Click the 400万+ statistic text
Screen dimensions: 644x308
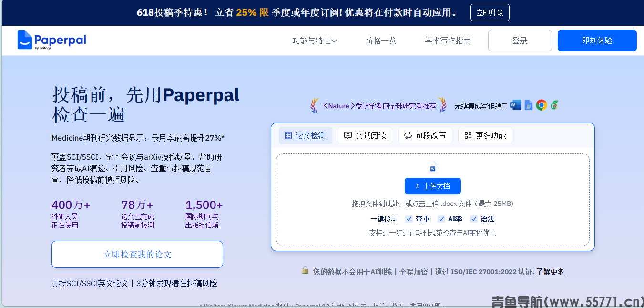click(x=71, y=205)
